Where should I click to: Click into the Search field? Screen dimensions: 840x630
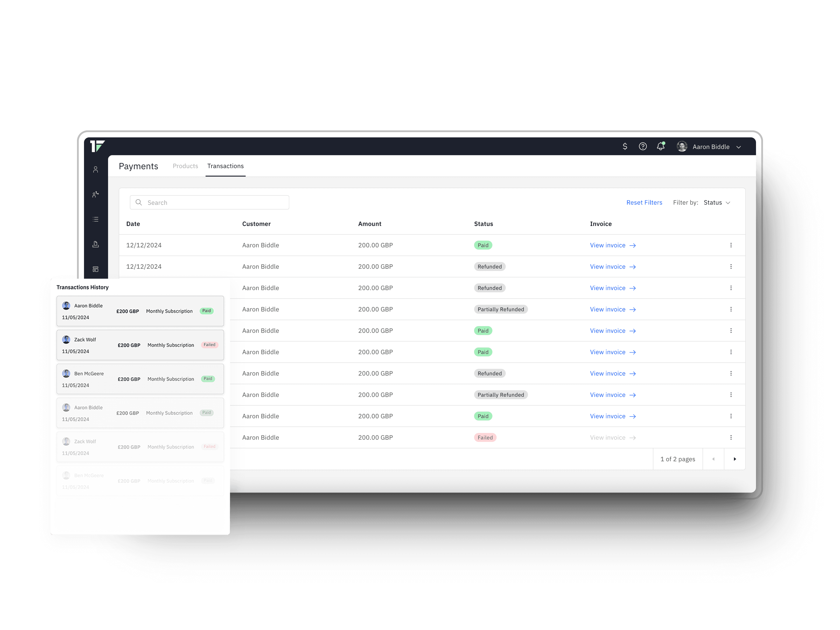pos(210,202)
